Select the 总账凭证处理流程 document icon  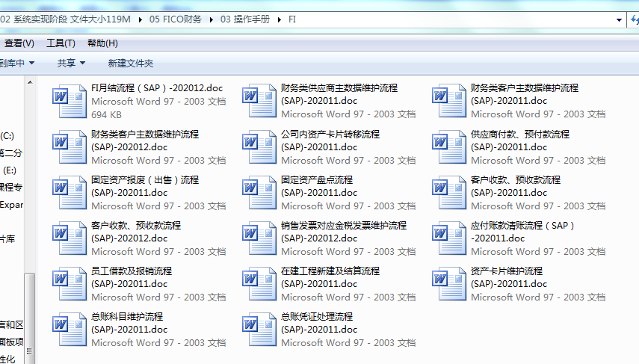(x=259, y=330)
